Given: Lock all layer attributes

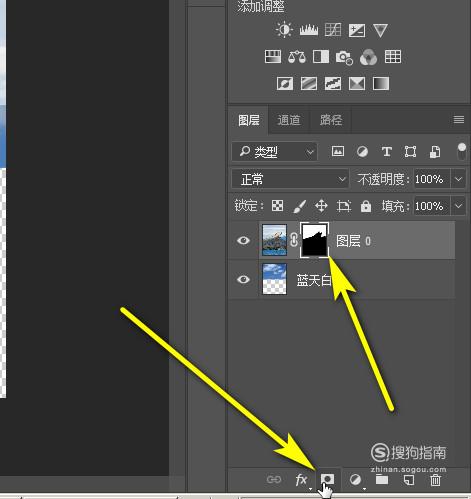Looking at the screenshot, I should 366,206.
